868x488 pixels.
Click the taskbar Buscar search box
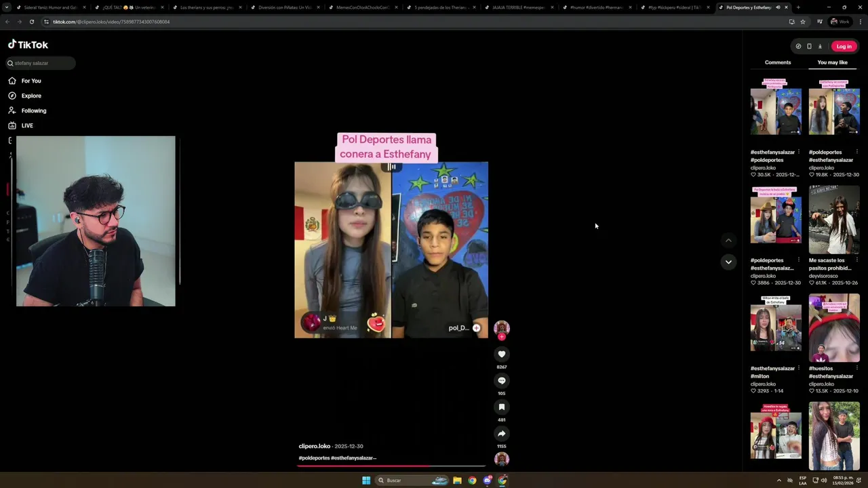pyautogui.click(x=412, y=480)
